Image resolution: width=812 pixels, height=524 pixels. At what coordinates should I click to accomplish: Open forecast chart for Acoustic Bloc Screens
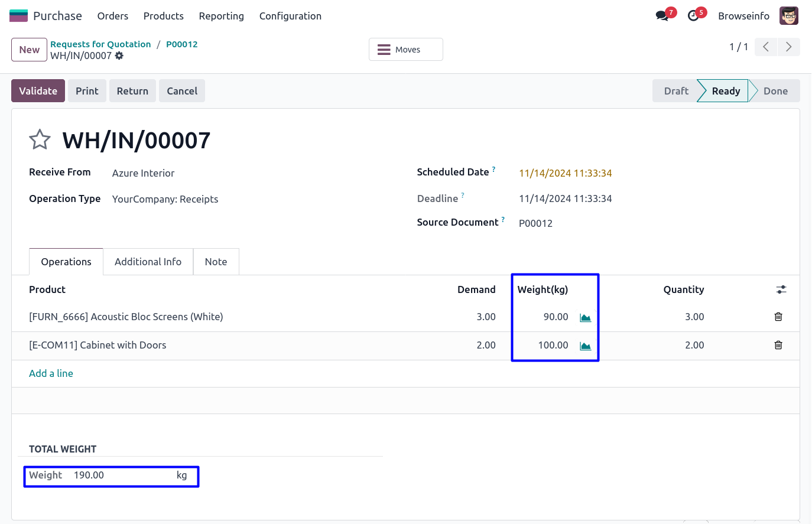[x=585, y=317]
